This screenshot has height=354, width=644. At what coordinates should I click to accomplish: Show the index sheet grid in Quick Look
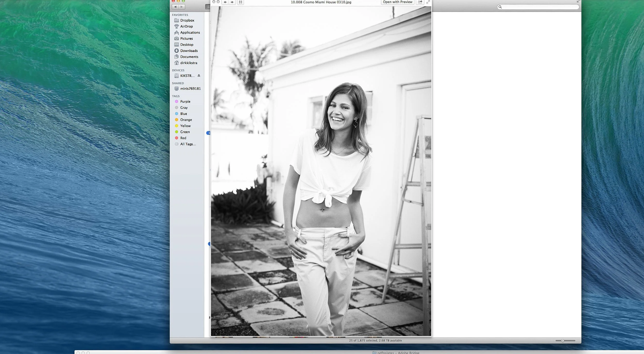[x=240, y=2]
